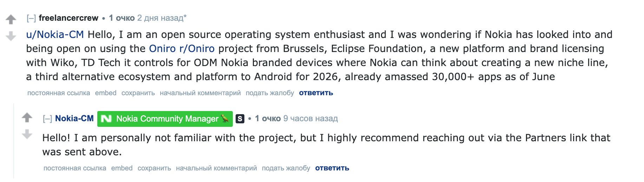Collapse freelancercrew's comment thread
The height and width of the screenshot is (182, 644).
31,18
